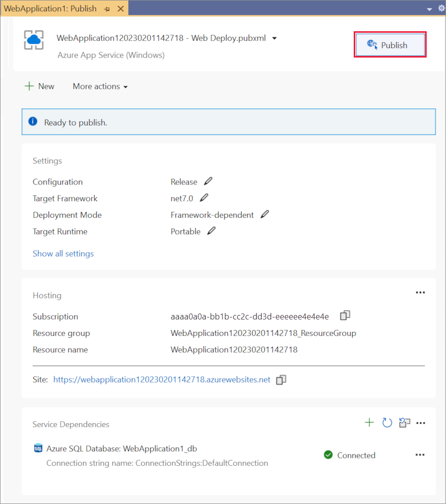Open the More actions dropdown

[100, 86]
